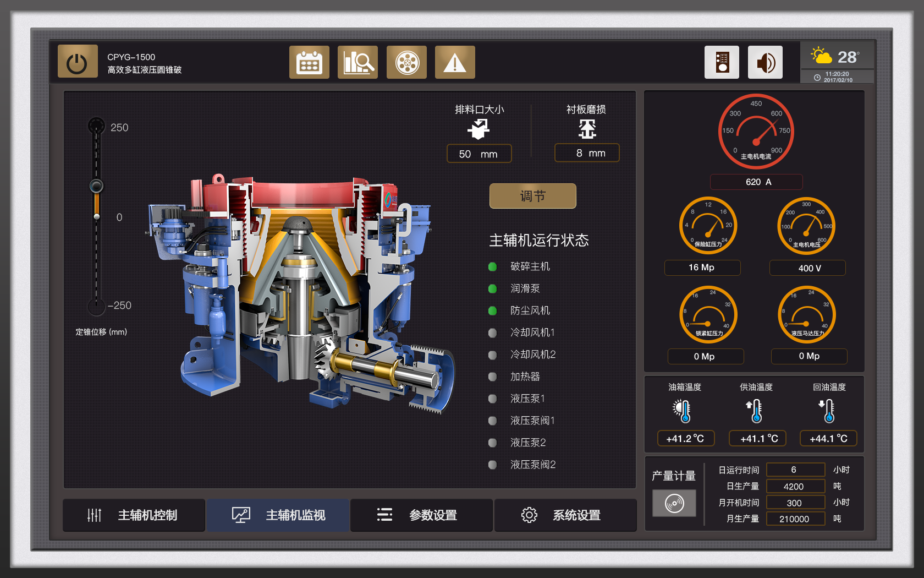
Task: Open the data analysis chart icon
Action: (358, 63)
